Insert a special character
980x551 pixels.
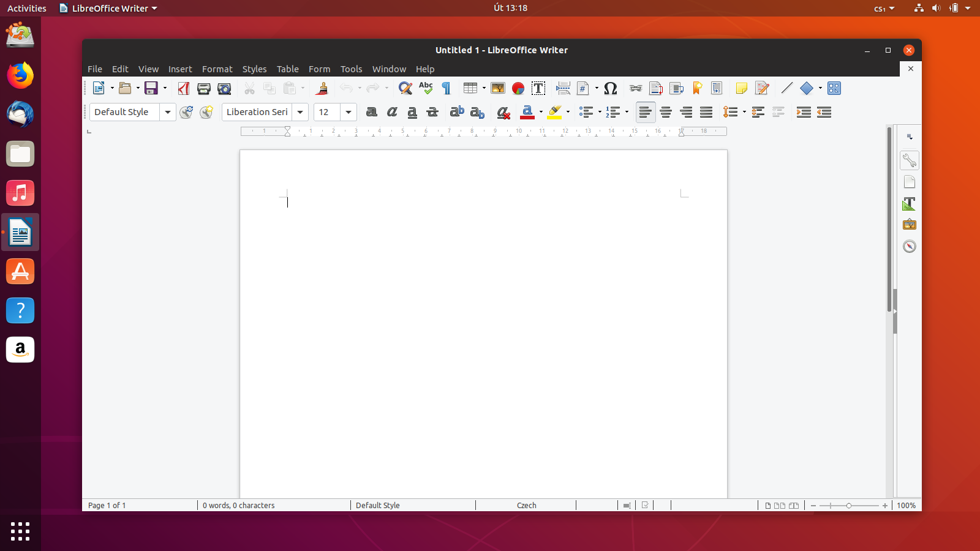(x=610, y=88)
